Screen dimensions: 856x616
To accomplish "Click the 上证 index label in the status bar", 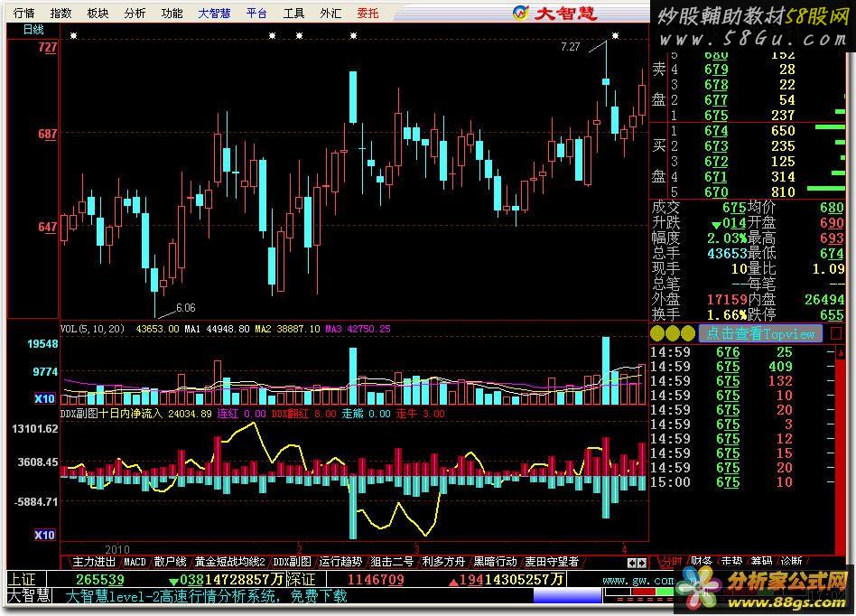I will [x=23, y=579].
